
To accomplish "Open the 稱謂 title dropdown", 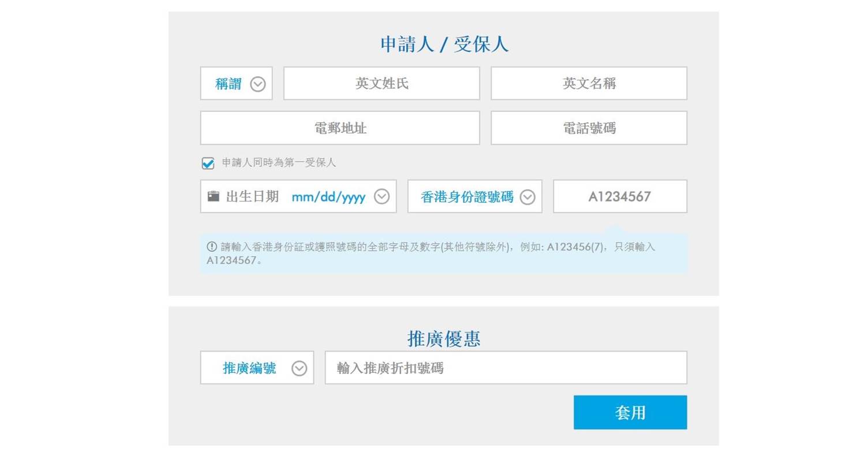I will click(236, 84).
